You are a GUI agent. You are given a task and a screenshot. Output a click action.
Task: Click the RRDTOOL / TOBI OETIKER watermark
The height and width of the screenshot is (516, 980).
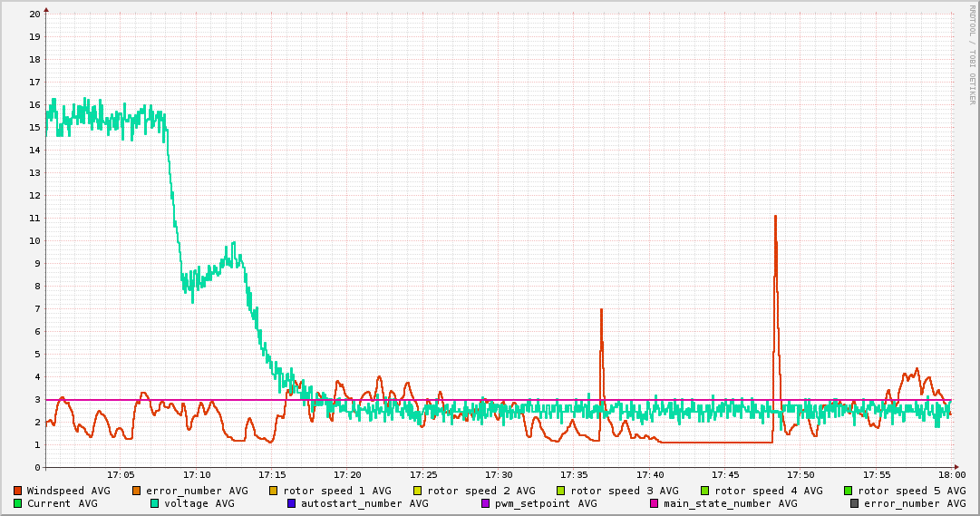(972, 54)
